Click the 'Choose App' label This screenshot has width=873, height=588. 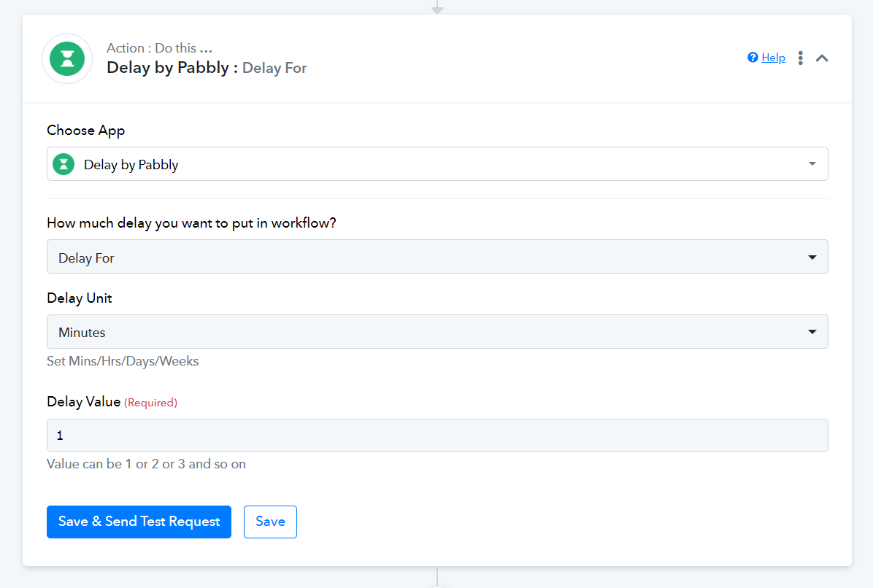[x=85, y=130]
